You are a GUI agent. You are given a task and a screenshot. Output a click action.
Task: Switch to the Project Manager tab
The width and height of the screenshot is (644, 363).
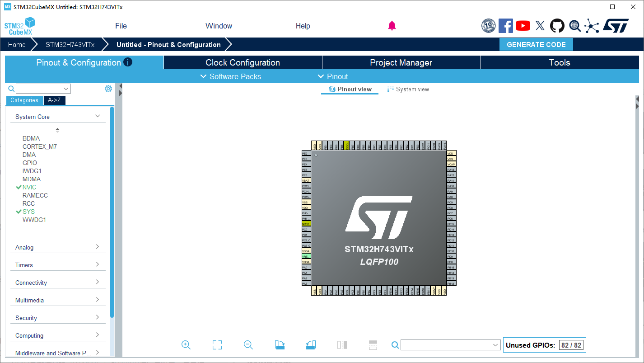[x=401, y=62]
